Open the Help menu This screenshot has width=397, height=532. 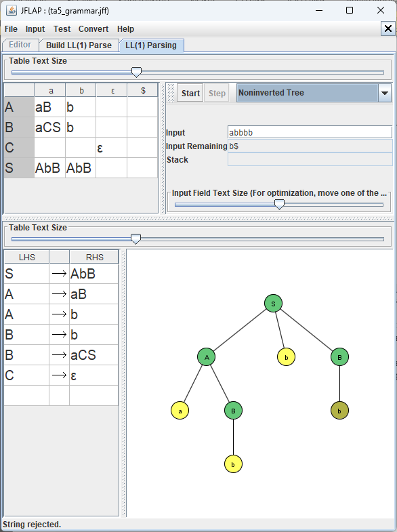(x=125, y=29)
